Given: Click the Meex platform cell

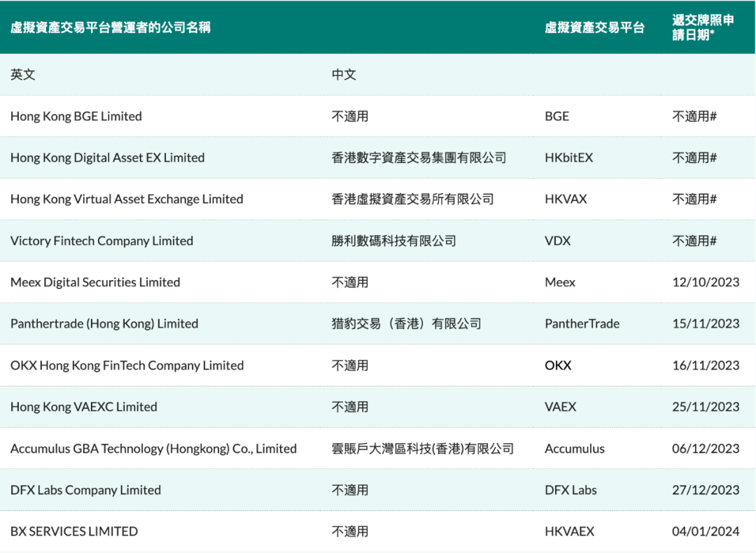Looking at the screenshot, I should click(x=560, y=282).
